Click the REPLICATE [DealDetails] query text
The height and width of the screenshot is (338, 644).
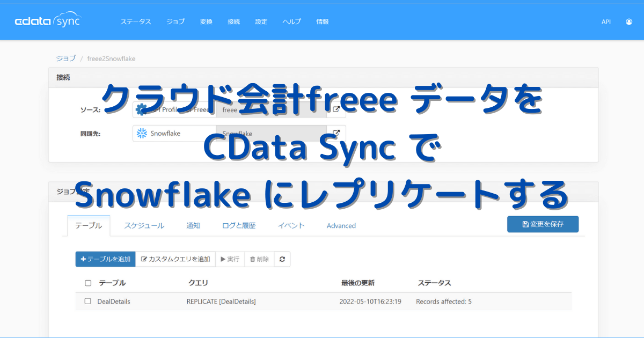(221, 302)
